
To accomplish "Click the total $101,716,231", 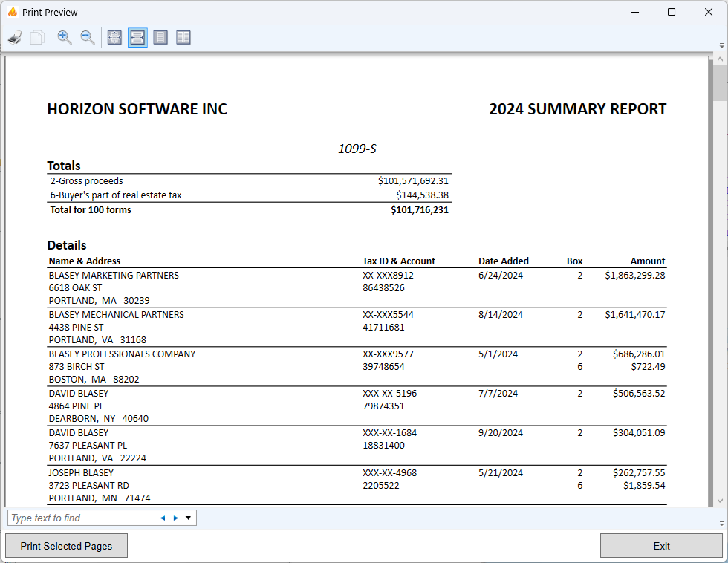I will coord(420,209).
